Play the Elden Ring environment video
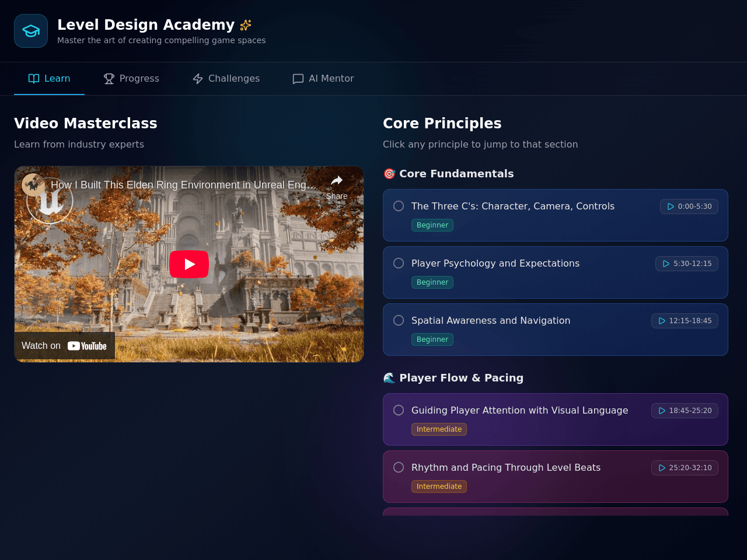747x560 pixels. coord(189,264)
